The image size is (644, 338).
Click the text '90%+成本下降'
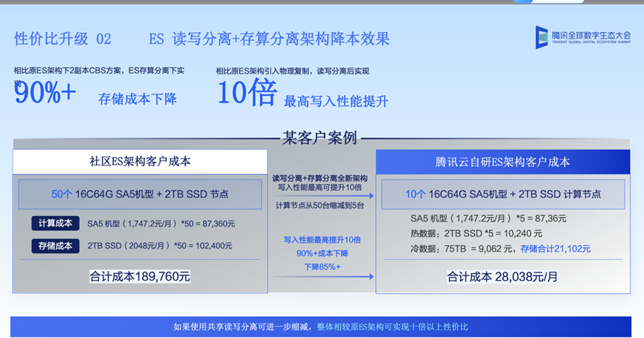[322, 253]
